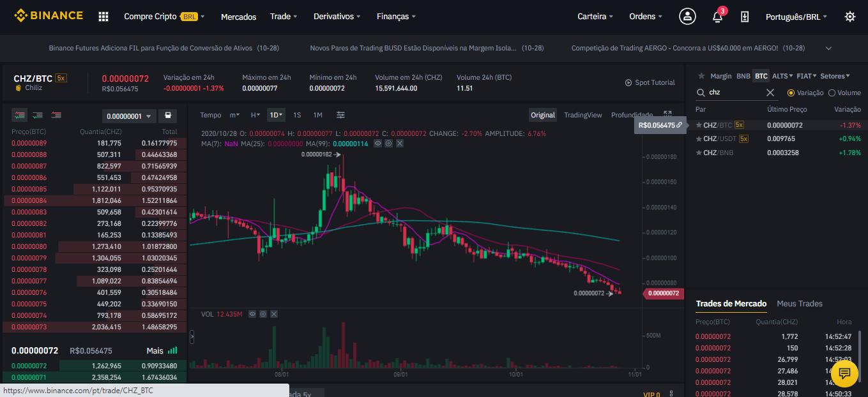
Task: Open the favorites star filter
Action: 701,76
